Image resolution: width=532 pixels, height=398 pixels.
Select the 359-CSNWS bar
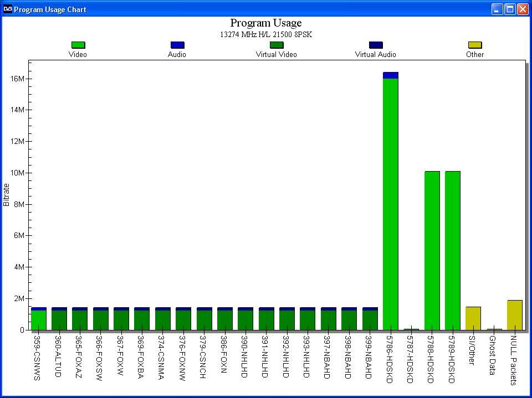(39, 319)
